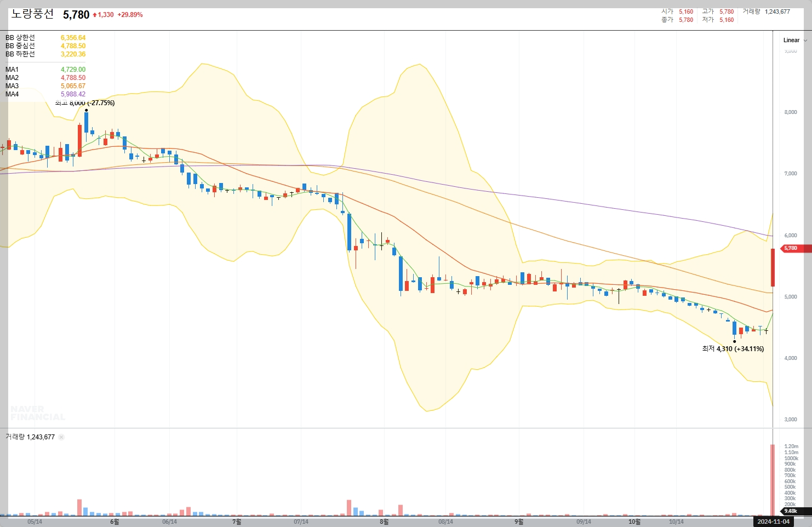
Task: Click the 시가 5,160 open price in header
Action: [x=677, y=12]
